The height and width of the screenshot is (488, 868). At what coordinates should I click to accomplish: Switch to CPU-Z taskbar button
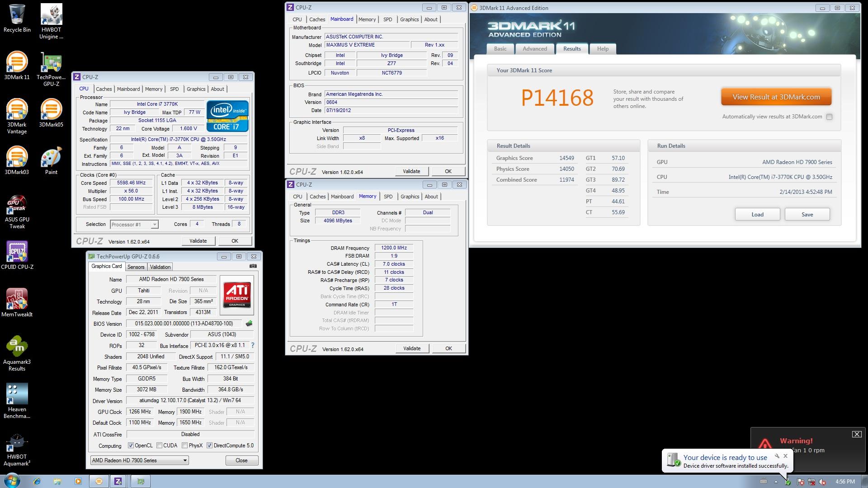click(x=118, y=481)
